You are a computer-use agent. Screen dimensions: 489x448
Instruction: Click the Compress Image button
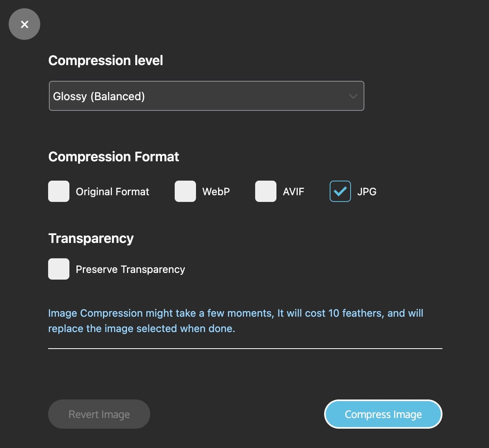coord(383,414)
